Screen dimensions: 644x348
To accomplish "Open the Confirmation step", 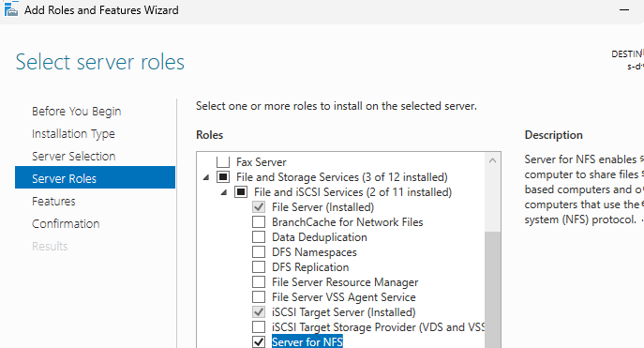I will tap(66, 224).
